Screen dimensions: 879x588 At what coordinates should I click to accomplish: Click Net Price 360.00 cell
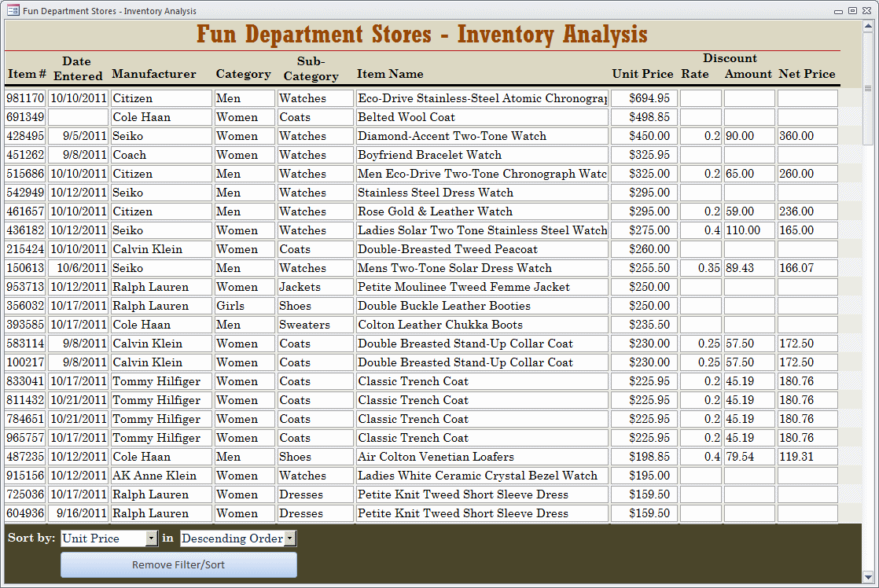807,136
